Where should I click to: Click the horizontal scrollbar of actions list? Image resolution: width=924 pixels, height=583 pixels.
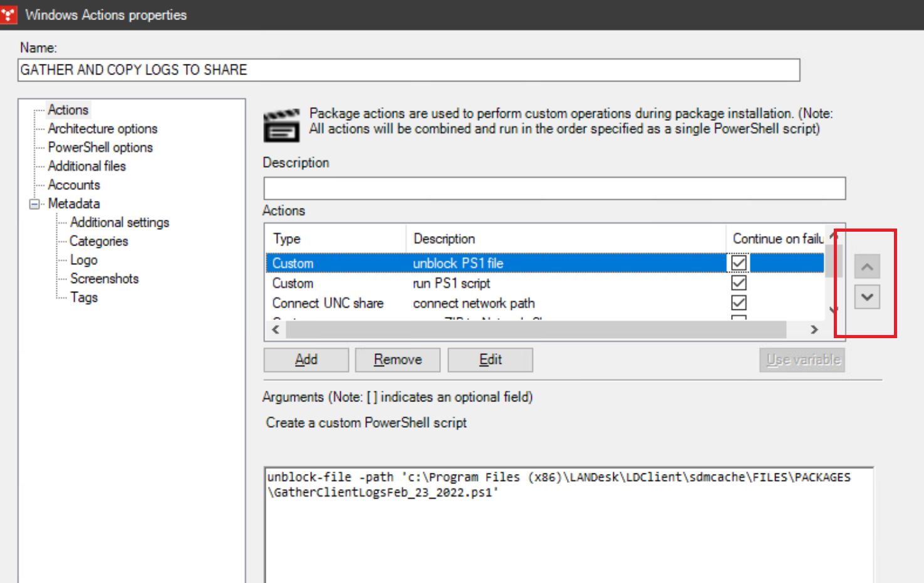536,329
